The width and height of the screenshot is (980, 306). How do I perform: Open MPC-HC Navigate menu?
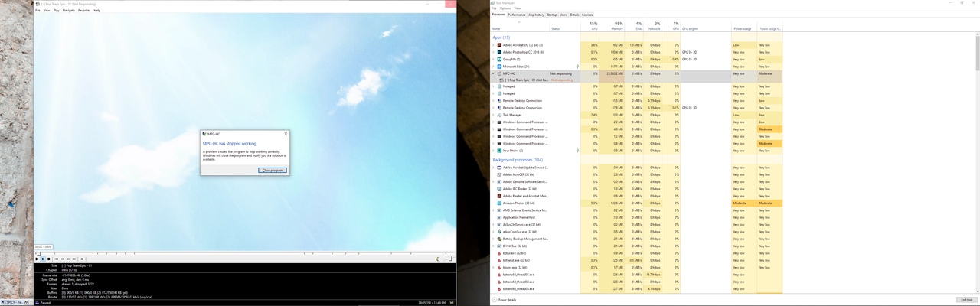[x=69, y=11]
